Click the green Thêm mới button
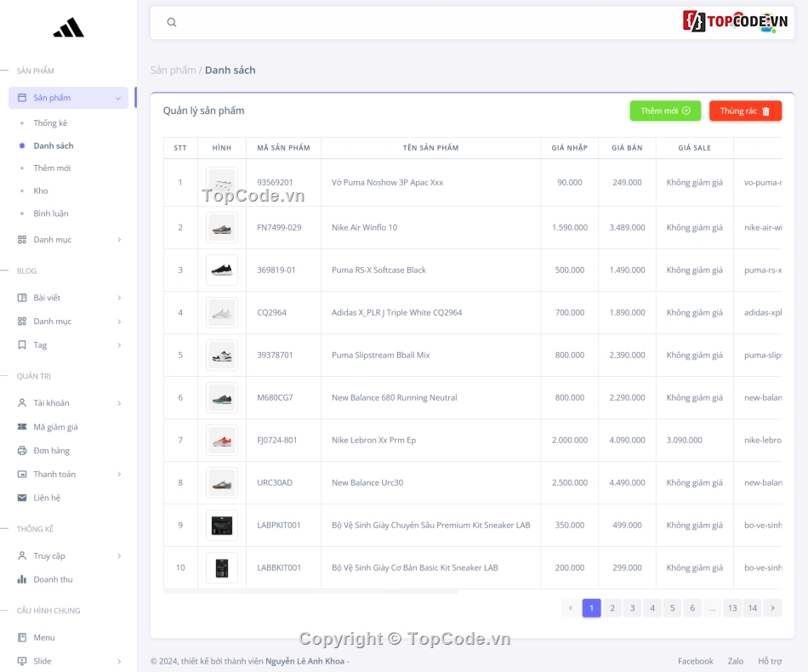This screenshot has width=808, height=672. (665, 111)
